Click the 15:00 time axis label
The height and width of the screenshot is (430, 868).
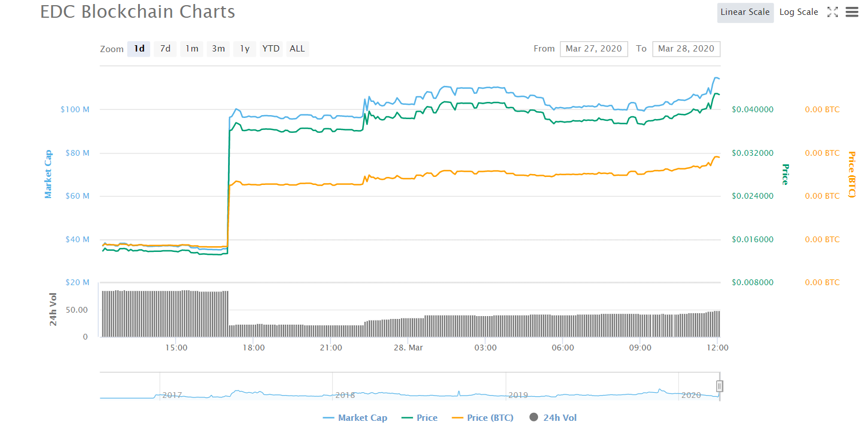(176, 348)
